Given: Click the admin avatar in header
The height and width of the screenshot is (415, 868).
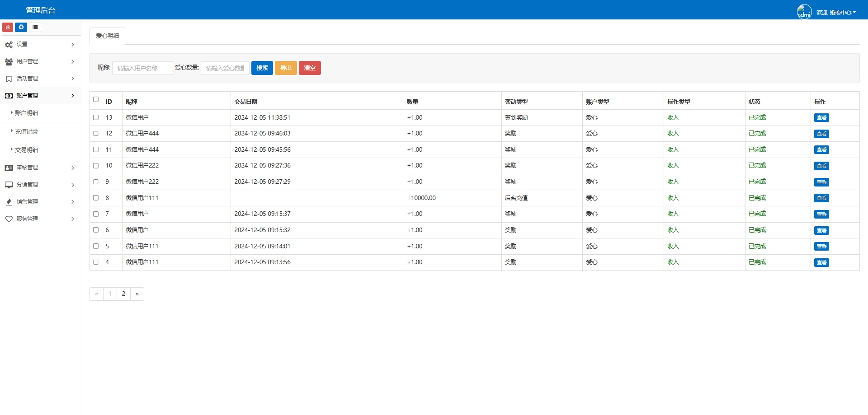Looking at the screenshot, I should pos(804,12).
